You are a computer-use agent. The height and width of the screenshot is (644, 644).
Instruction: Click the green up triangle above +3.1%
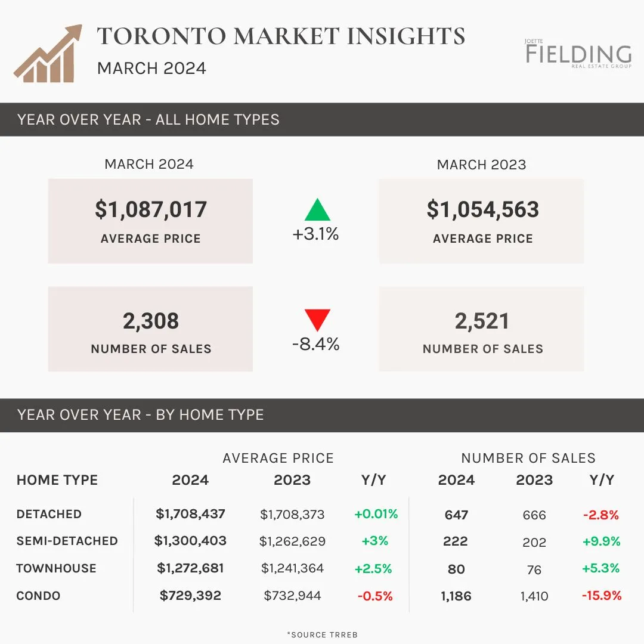coord(317,209)
